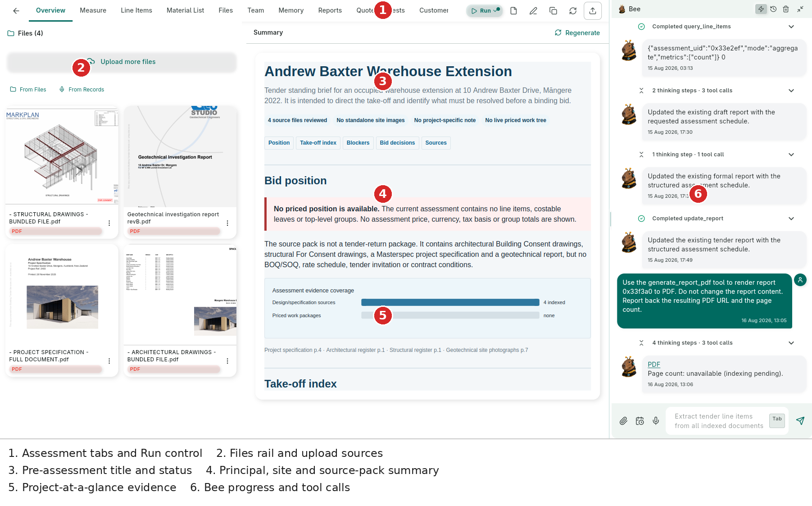Open options menu for Architectural Drawings PDF

[x=227, y=361]
